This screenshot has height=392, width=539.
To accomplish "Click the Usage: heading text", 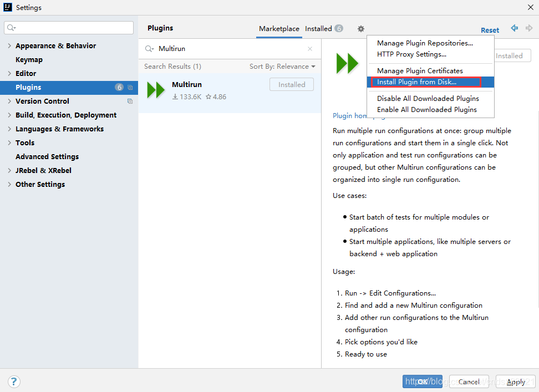I will tap(344, 272).
